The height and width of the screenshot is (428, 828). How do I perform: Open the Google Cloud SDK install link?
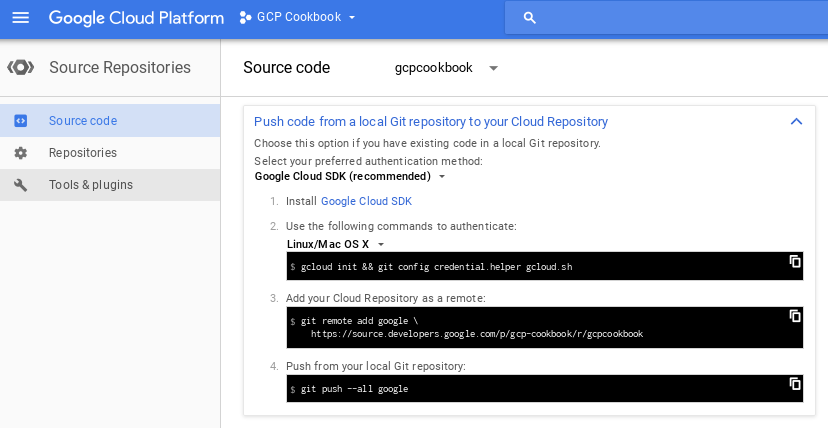tap(366, 201)
